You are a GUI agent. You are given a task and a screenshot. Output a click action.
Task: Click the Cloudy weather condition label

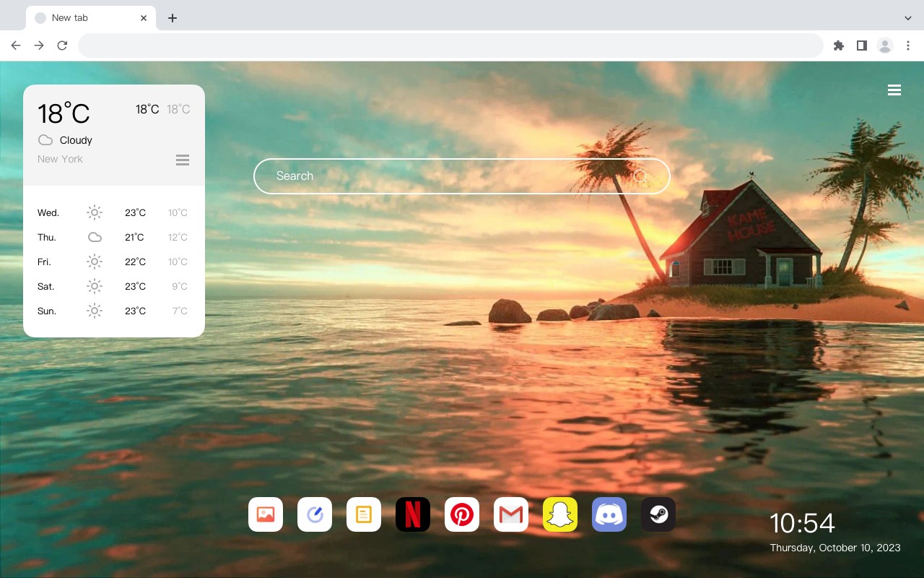pyautogui.click(x=76, y=140)
